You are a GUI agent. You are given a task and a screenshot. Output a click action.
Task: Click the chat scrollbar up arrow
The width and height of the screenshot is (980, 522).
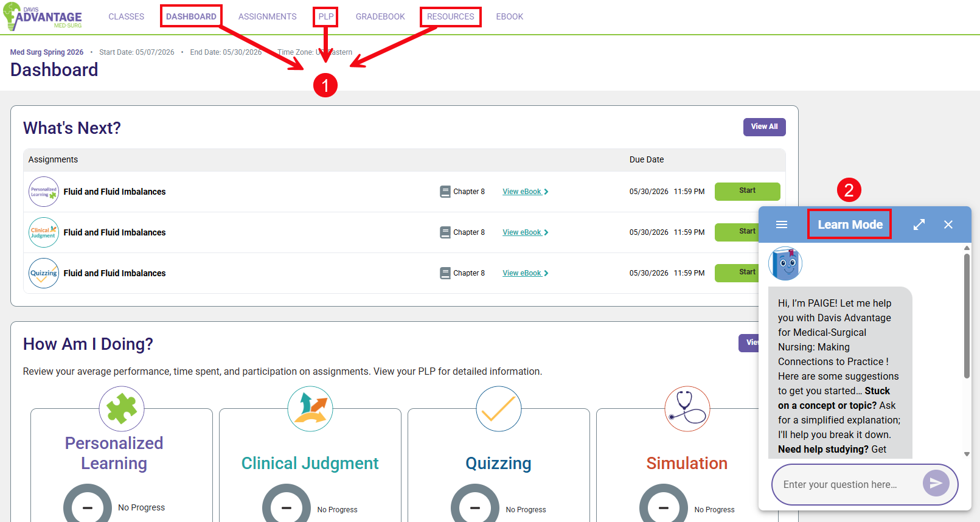pos(967,248)
